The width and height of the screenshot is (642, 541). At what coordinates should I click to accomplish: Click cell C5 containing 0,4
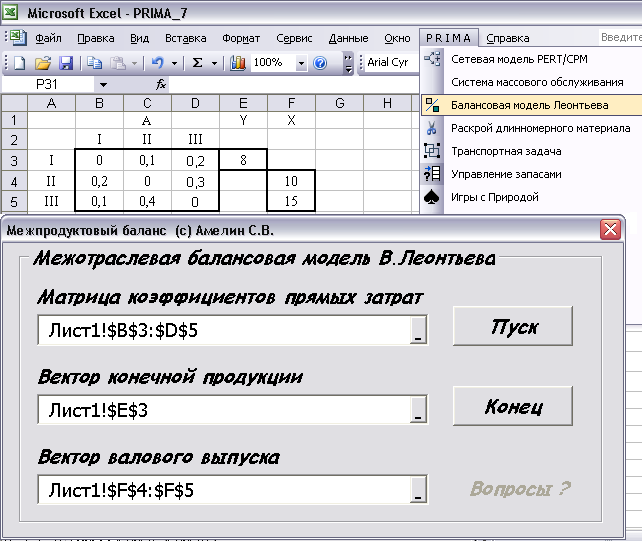tap(147, 201)
